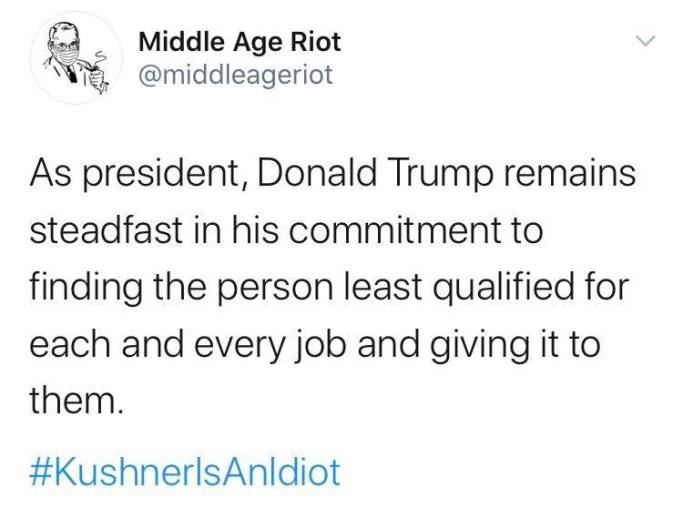
Task: Click the word "them." ending the tweet
Action: click(x=74, y=401)
